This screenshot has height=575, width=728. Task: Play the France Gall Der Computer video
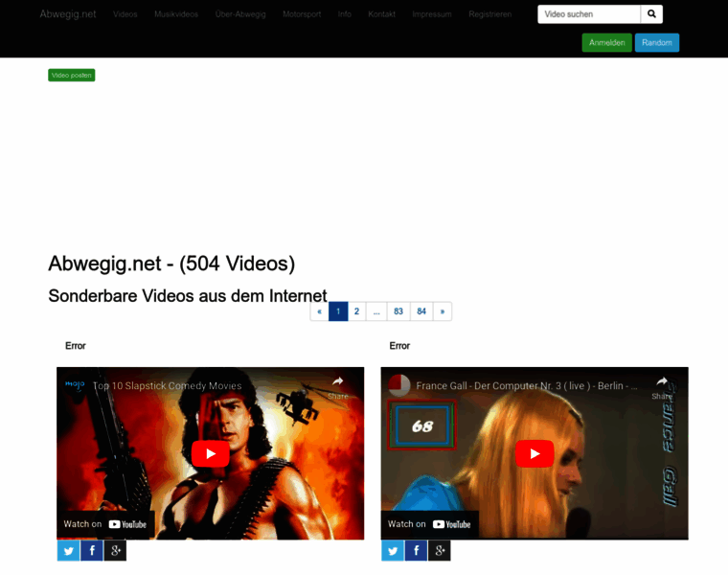[x=535, y=453]
